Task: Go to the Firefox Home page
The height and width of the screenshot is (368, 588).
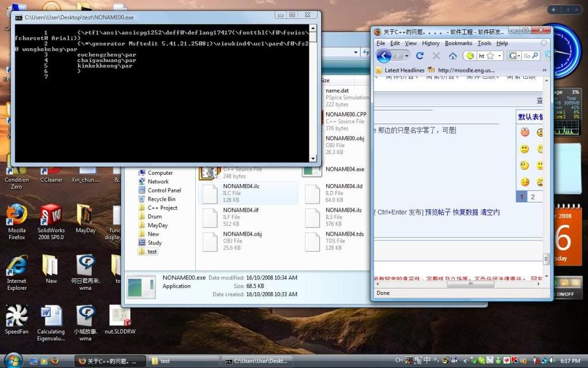Action: pos(452,56)
